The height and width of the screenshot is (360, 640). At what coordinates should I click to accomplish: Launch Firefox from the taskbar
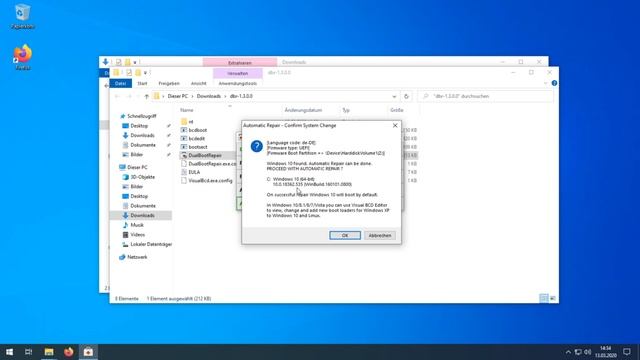coord(69,352)
